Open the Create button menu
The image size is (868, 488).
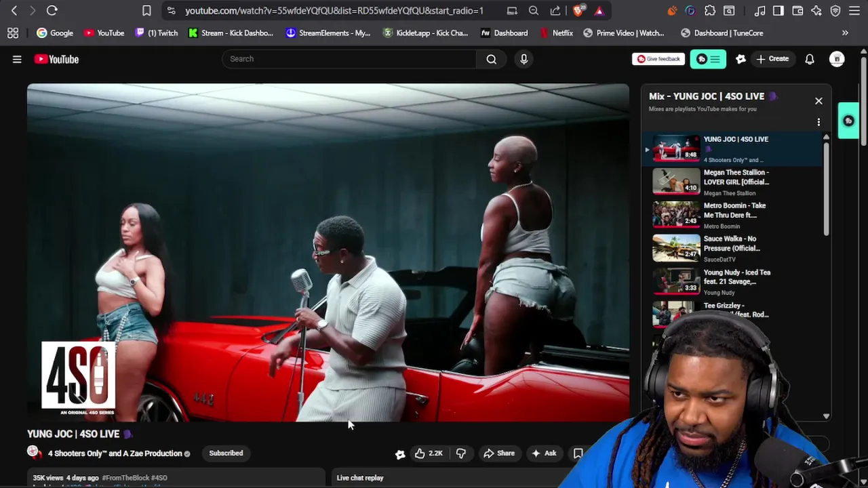click(772, 59)
